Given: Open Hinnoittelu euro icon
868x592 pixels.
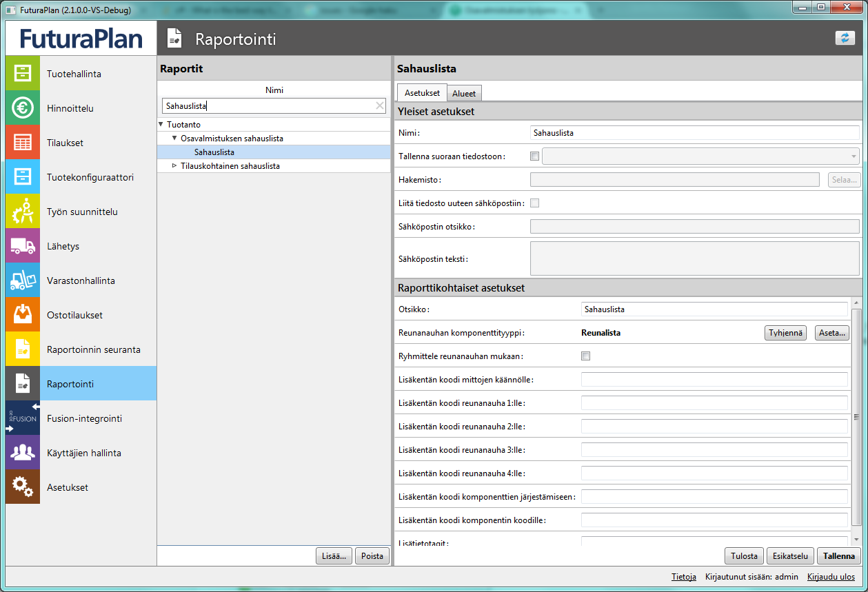Looking at the screenshot, I should coord(23,108).
